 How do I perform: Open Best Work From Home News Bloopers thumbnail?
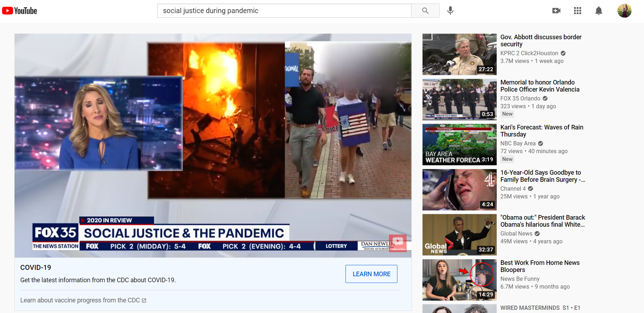point(459,280)
